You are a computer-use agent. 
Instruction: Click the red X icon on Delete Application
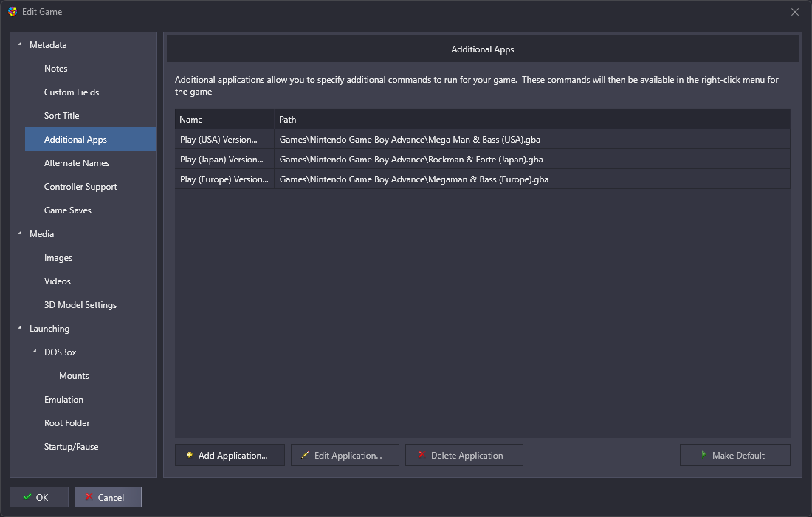(x=422, y=455)
